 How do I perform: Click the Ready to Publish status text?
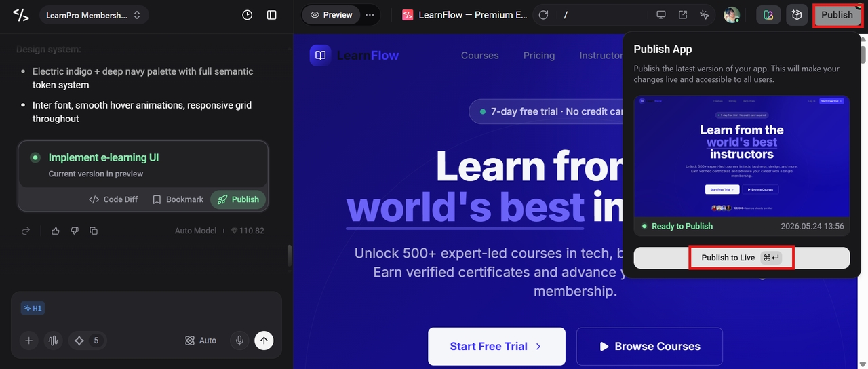pos(682,226)
